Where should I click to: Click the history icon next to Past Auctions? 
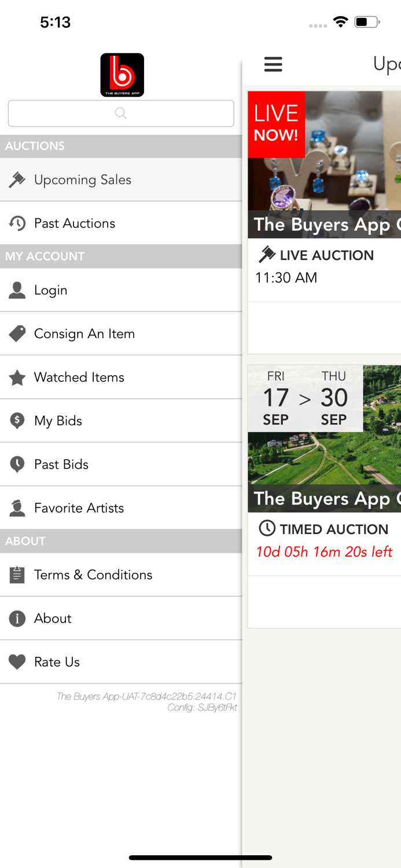tap(17, 223)
